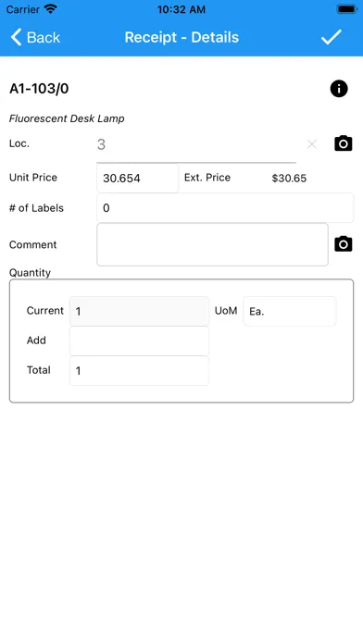Tap the camera icon beside Loc. field
Screen dimensions: 363x644
(x=344, y=143)
